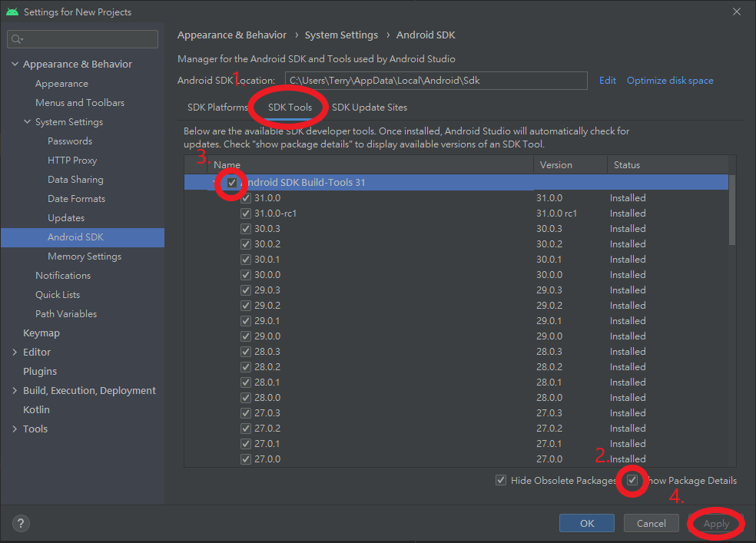
Task: Open Updates settings
Action: (x=66, y=218)
